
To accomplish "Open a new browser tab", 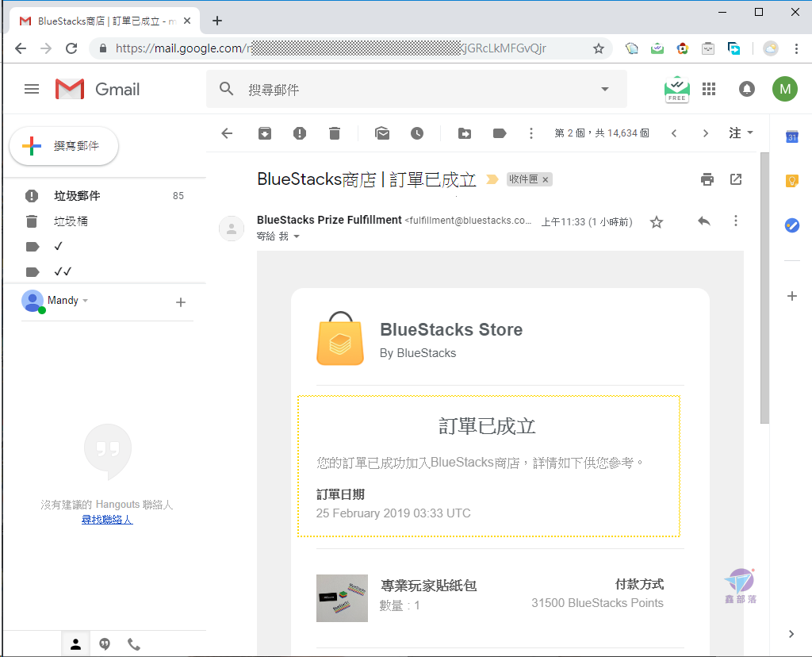I will tap(217, 21).
